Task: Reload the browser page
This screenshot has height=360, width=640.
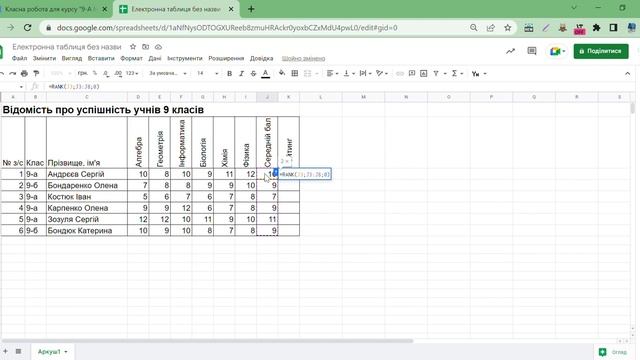Action: click(x=27, y=28)
